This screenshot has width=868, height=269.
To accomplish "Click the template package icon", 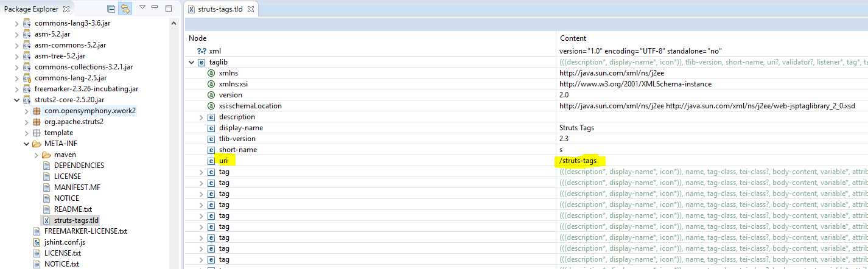I will 37,133.
